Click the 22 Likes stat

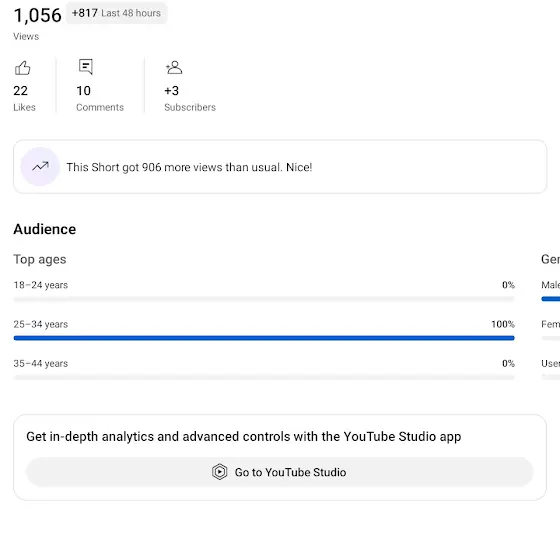tap(24, 98)
